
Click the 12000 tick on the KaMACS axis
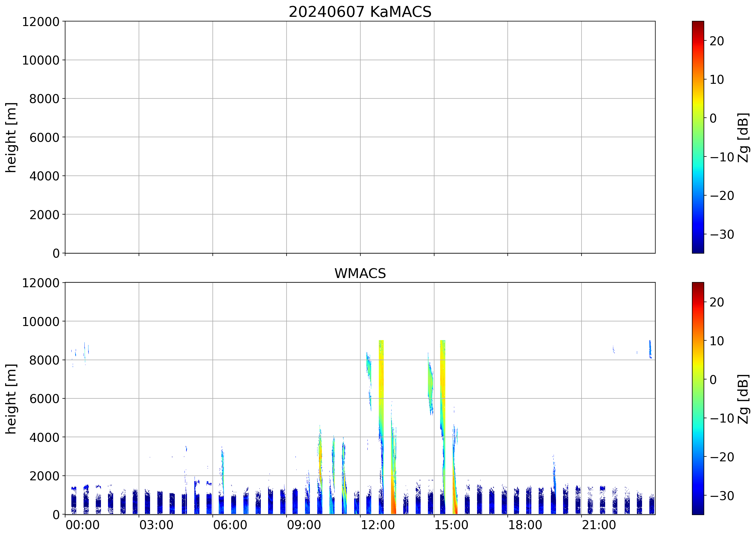40,22
